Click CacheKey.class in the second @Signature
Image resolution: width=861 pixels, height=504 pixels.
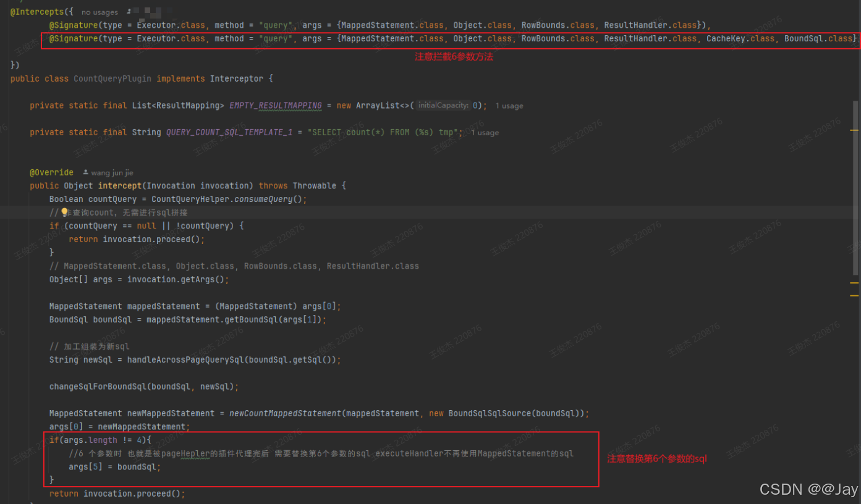click(x=740, y=39)
